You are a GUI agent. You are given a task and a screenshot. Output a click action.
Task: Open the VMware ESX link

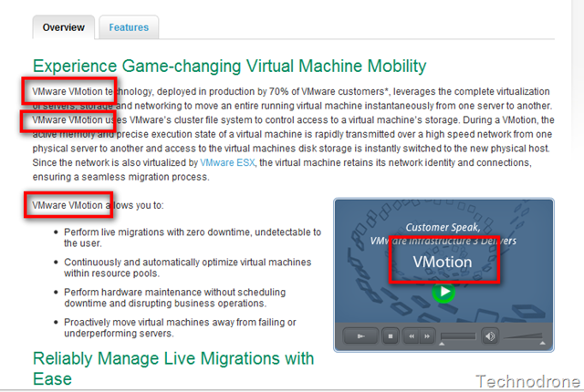pos(227,163)
